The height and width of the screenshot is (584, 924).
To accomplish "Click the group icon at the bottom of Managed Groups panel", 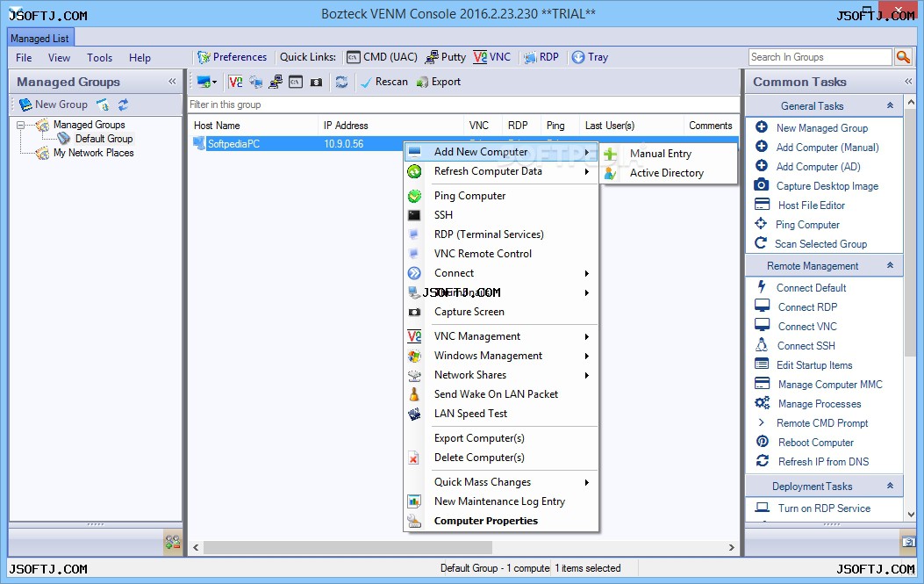I will click(173, 542).
